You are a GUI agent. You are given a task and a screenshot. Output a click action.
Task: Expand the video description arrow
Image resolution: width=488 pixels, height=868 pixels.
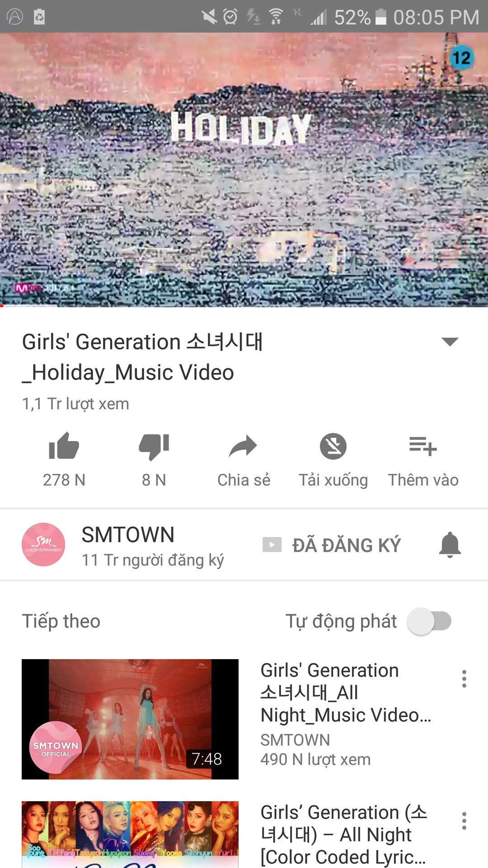(x=450, y=342)
